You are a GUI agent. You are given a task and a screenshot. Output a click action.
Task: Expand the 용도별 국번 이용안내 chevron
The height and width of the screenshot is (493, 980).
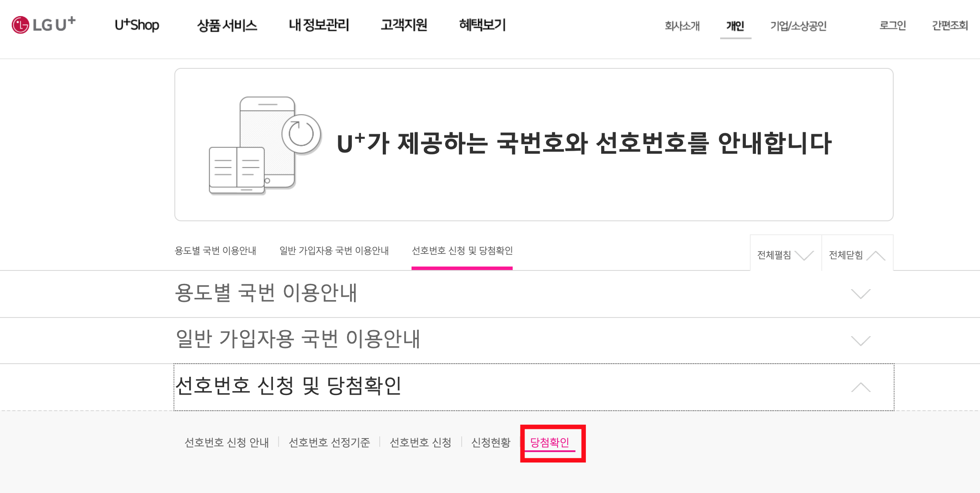tap(861, 294)
